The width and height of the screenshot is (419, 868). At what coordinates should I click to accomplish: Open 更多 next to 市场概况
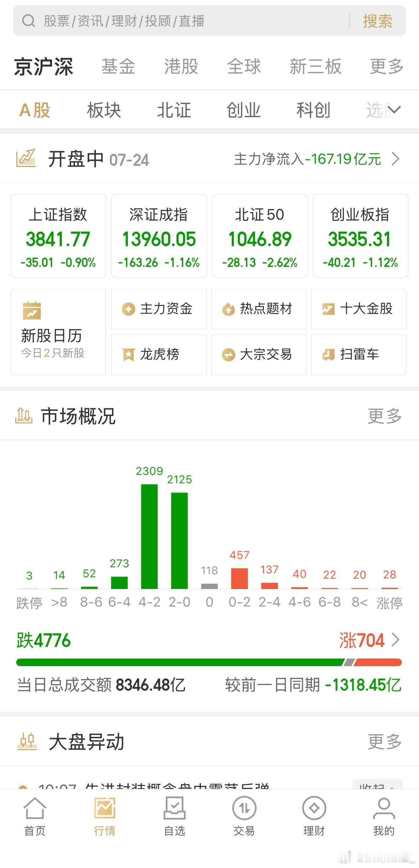click(385, 416)
